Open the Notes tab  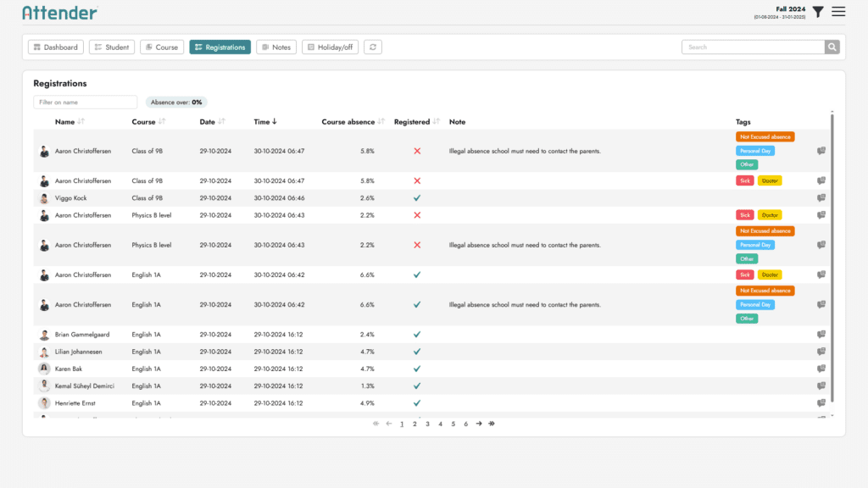(275, 47)
